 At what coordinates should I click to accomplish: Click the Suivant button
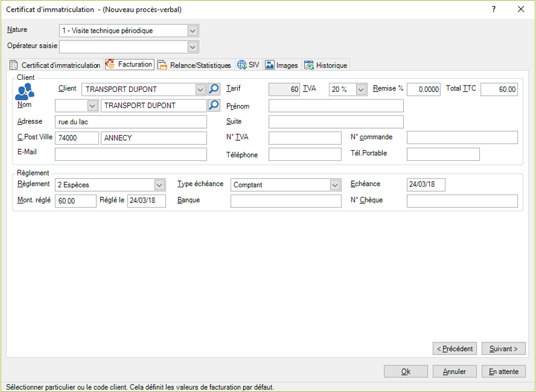point(503,348)
